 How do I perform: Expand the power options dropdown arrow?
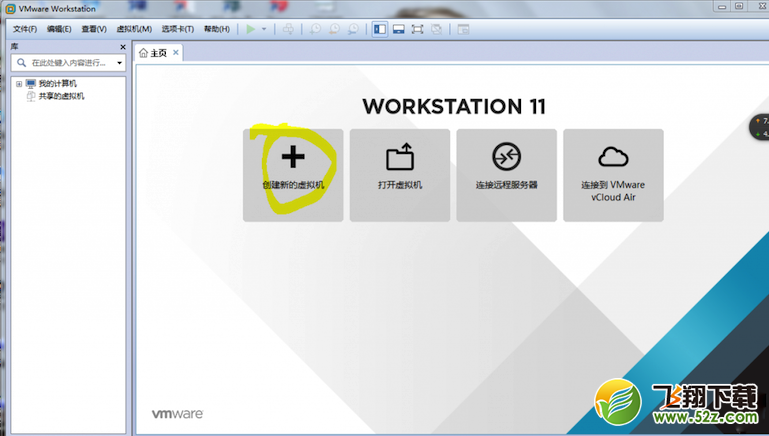[264, 29]
